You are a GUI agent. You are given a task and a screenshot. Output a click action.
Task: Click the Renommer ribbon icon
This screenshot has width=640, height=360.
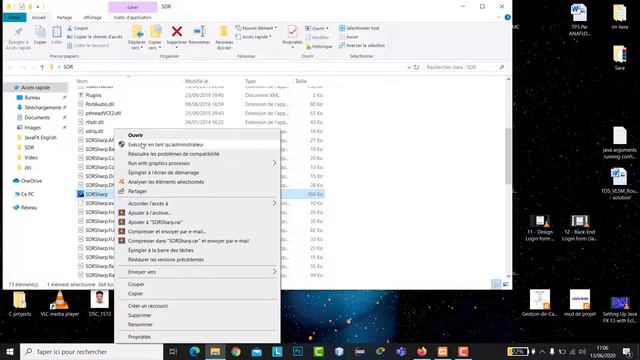pos(199,32)
